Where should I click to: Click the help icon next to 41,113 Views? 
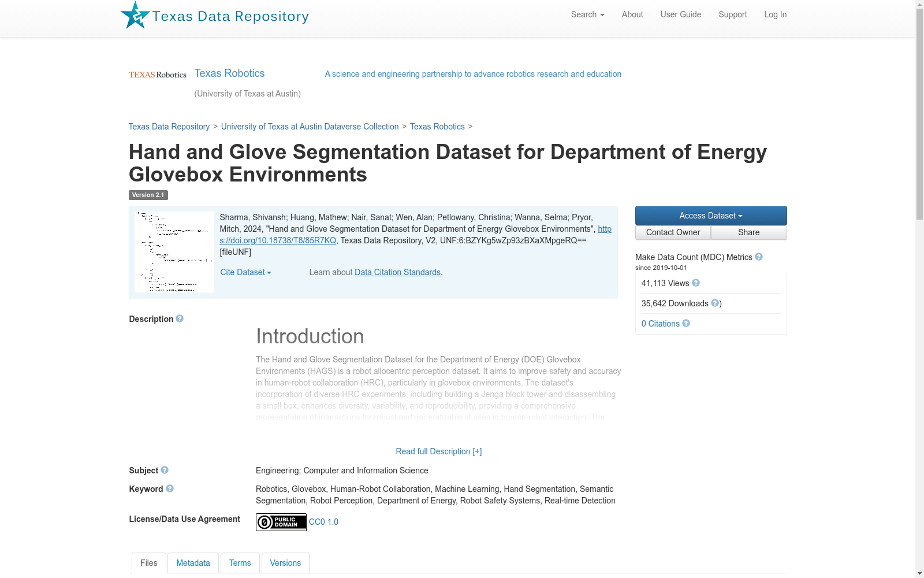(x=696, y=283)
